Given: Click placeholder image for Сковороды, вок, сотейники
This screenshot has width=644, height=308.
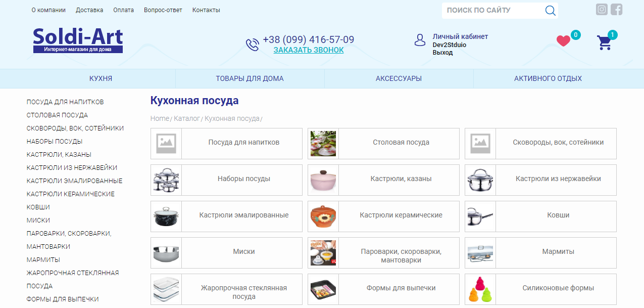Looking at the screenshot, I should click(480, 143).
